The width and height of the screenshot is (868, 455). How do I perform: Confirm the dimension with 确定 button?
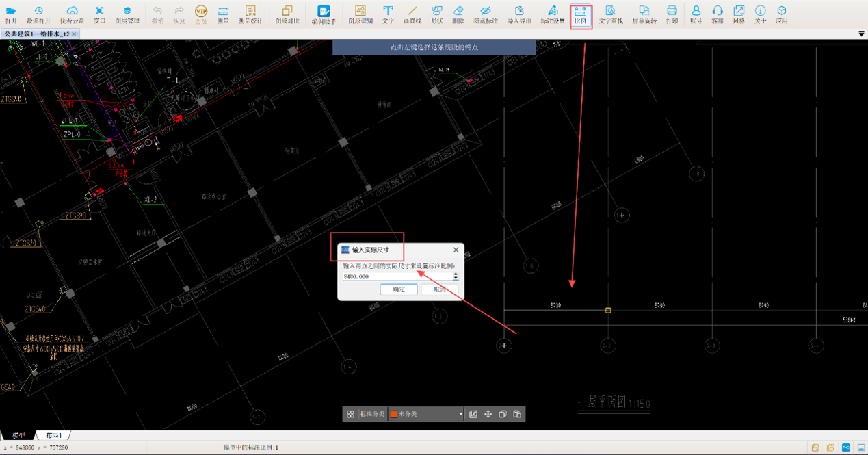point(399,289)
